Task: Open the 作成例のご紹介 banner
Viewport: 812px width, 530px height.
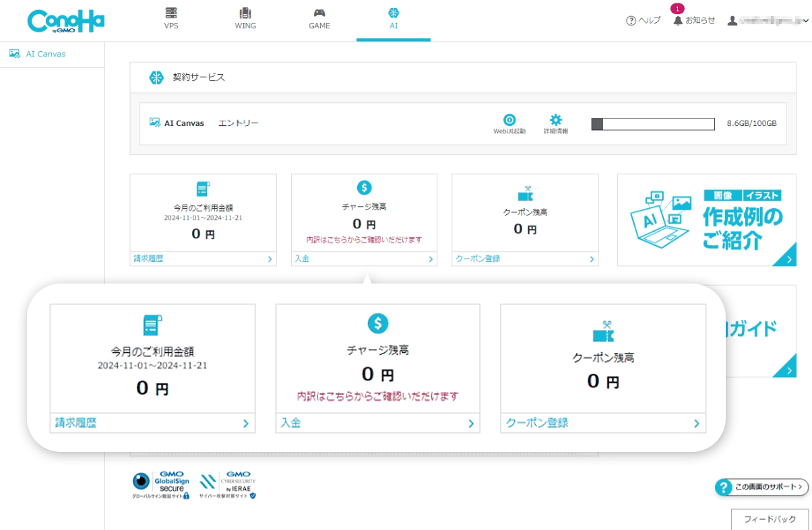Action: tap(706, 220)
